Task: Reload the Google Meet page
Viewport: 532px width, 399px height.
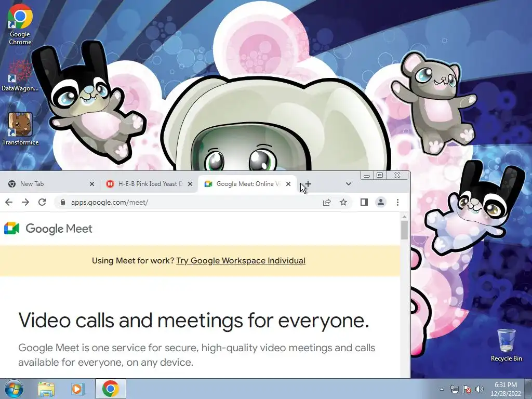Action: [x=42, y=202]
